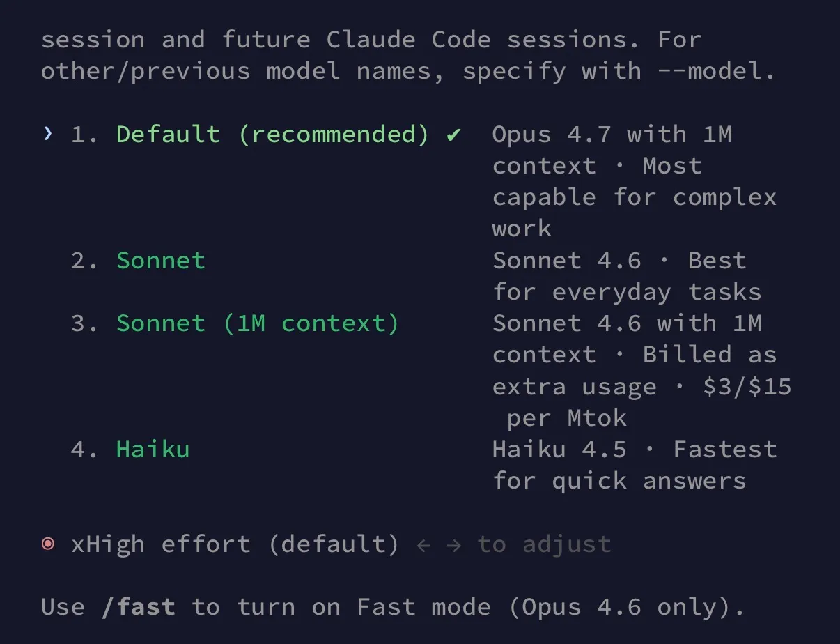
Task: Click the radio bullet beside xHigh effort
Action: [47, 544]
